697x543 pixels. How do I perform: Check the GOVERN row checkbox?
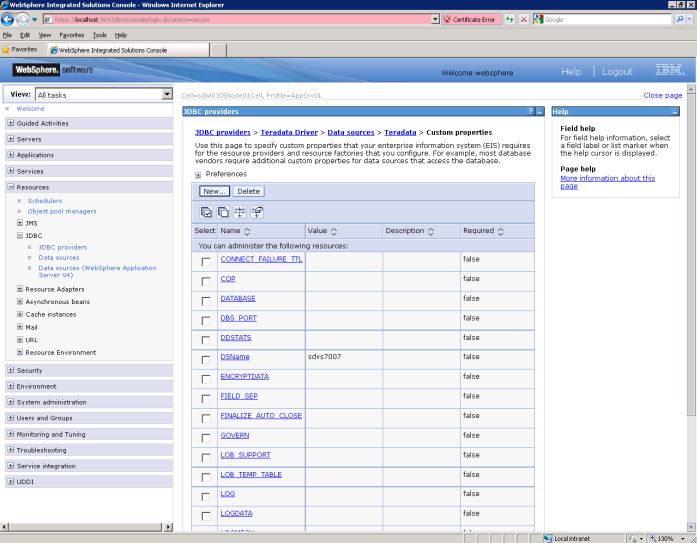tap(206, 438)
